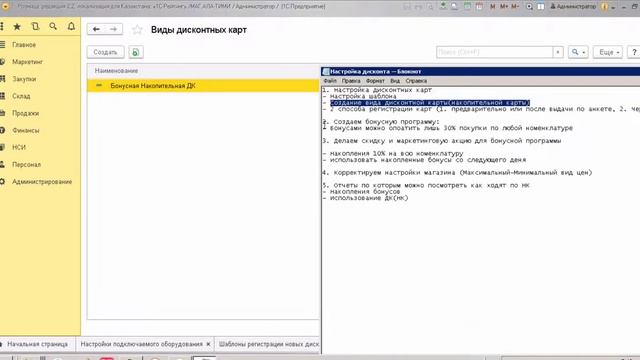Viewport: 640px width, 360px height.
Task: Go forward with the right arrow button
Action: pos(113,29)
